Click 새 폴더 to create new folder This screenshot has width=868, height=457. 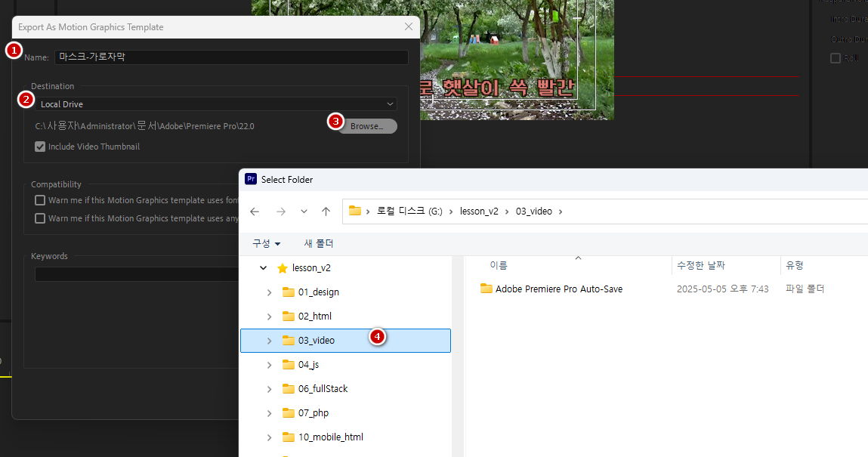[x=318, y=243]
